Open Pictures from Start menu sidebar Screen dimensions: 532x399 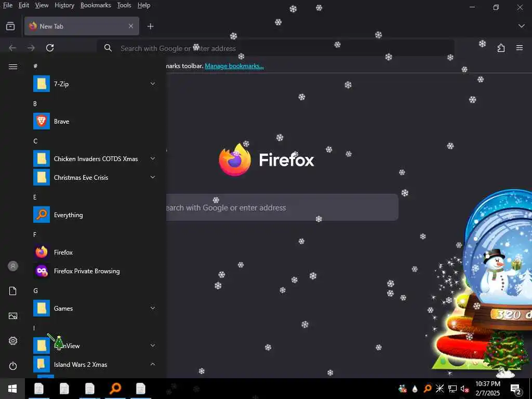click(x=13, y=316)
